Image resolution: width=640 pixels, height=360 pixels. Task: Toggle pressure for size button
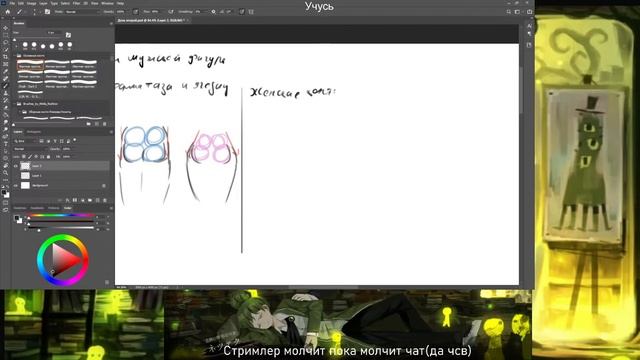click(x=242, y=12)
